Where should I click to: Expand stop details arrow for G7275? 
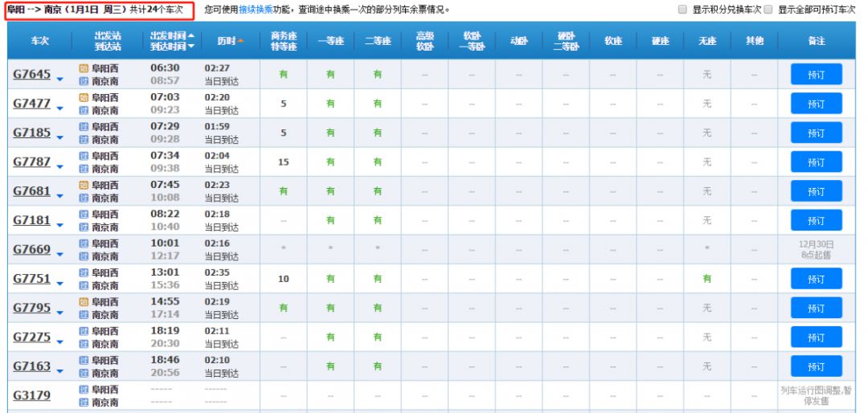pos(59,342)
